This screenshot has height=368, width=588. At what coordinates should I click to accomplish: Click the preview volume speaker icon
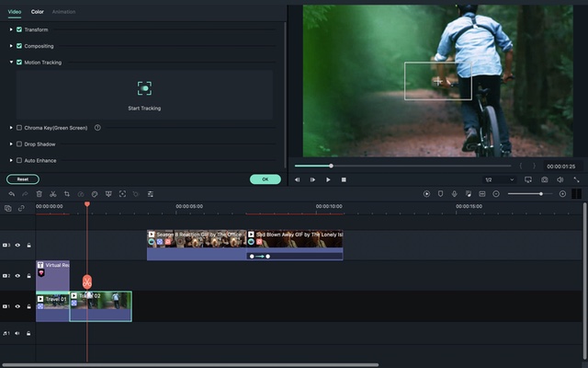tap(560, 180)
